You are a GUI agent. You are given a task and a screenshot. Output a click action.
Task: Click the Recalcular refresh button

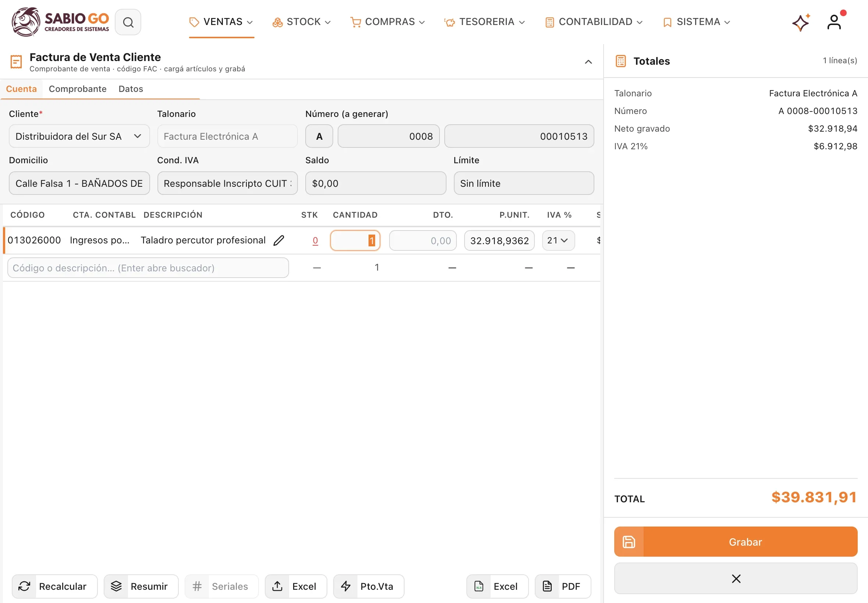click(x=55, y=586)
